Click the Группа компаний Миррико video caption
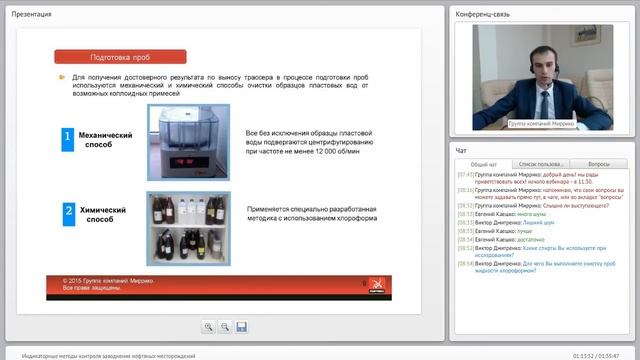 542,124
